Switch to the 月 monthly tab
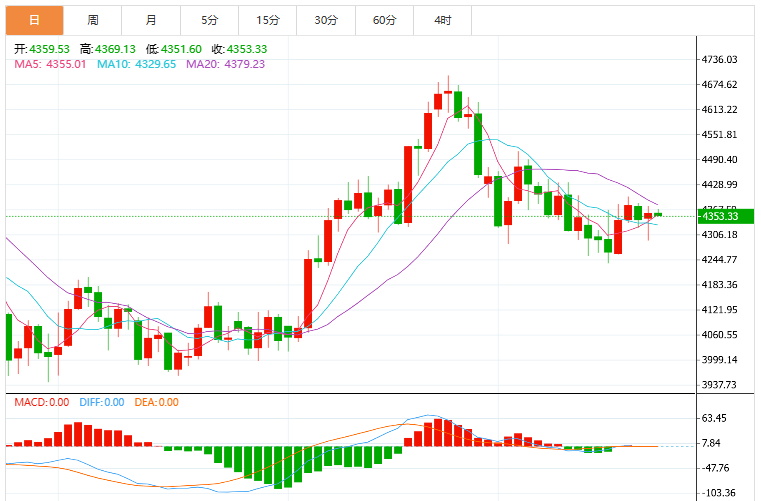This screenshot has width=761, height=501. pos(151,20)
